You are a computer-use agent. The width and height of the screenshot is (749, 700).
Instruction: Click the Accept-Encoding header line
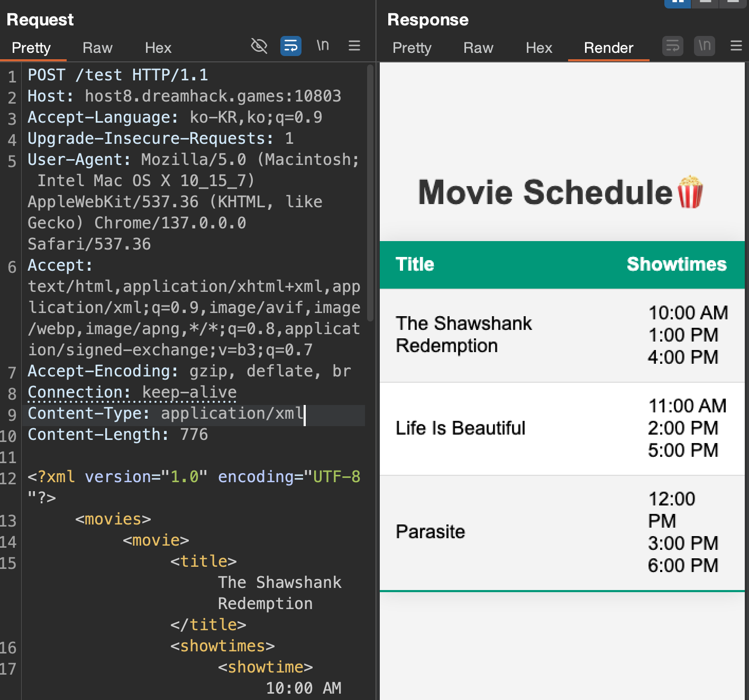tap(189, 371)
